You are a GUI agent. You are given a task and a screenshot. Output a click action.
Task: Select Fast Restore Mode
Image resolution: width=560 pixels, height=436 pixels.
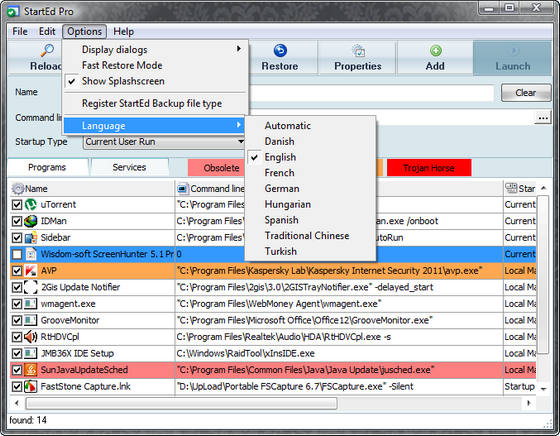[x=155, y=65]
